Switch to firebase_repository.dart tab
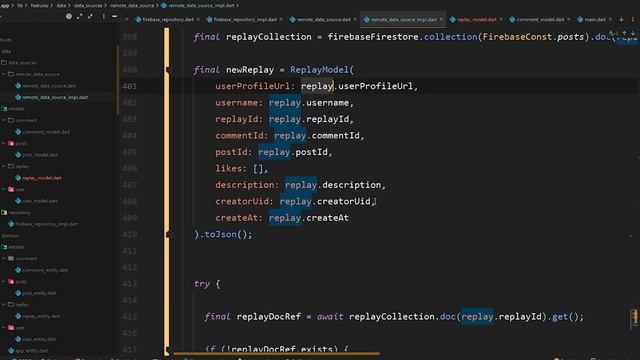This screenshot has width=640, height=360. 168,20
